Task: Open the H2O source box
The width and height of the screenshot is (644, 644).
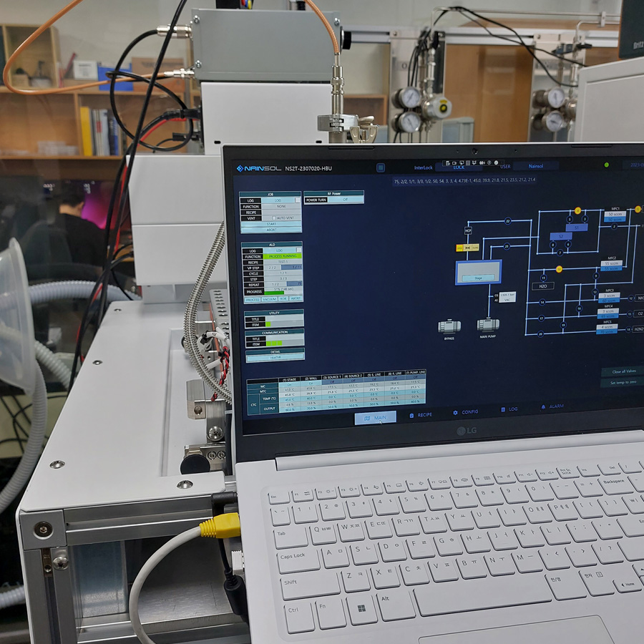Action: point(542,286)
